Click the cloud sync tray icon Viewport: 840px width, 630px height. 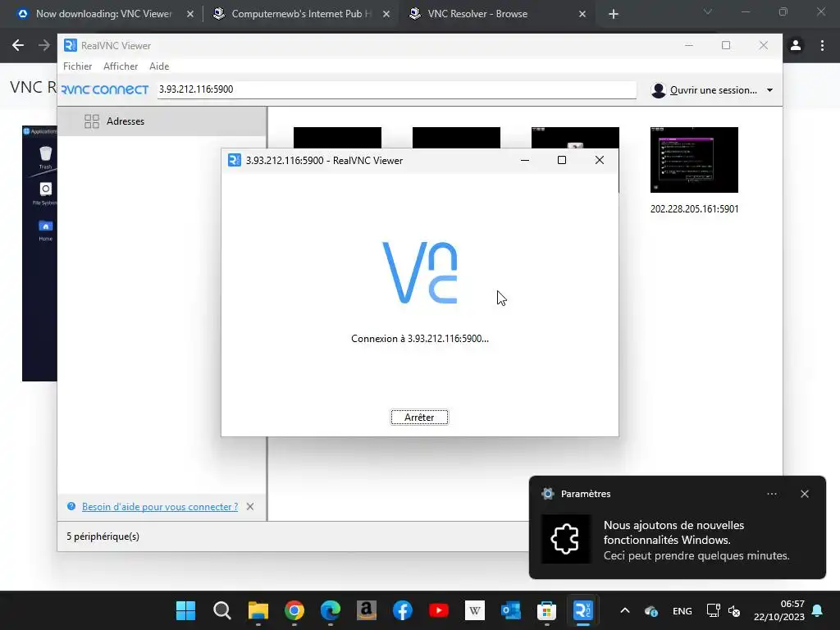[651, 610]
